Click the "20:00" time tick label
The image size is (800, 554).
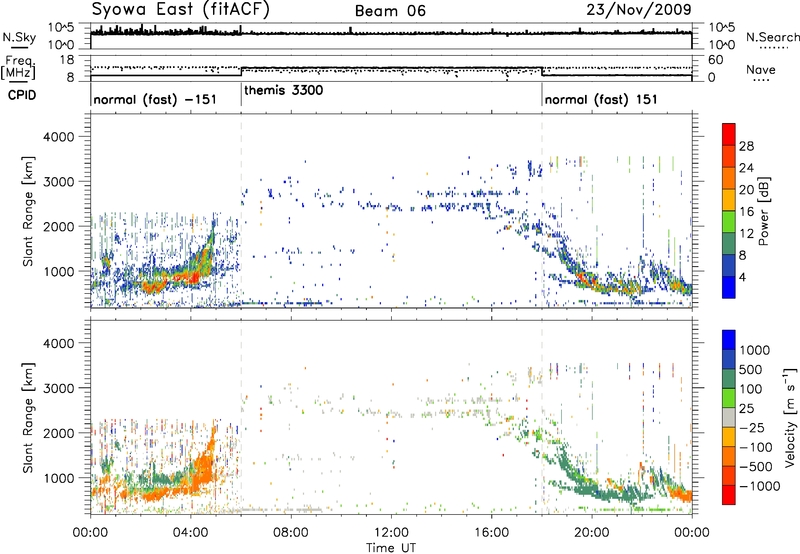point(591,533)
